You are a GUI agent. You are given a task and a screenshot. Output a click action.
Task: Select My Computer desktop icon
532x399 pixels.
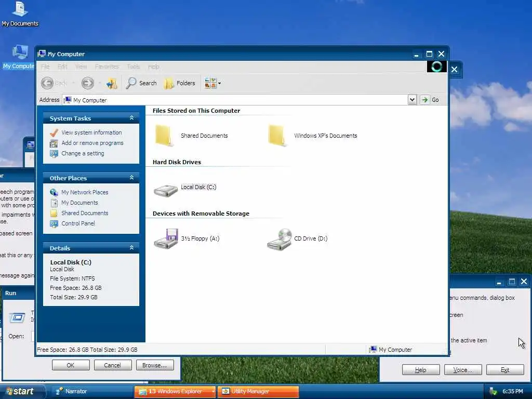(x=19, y=57)
